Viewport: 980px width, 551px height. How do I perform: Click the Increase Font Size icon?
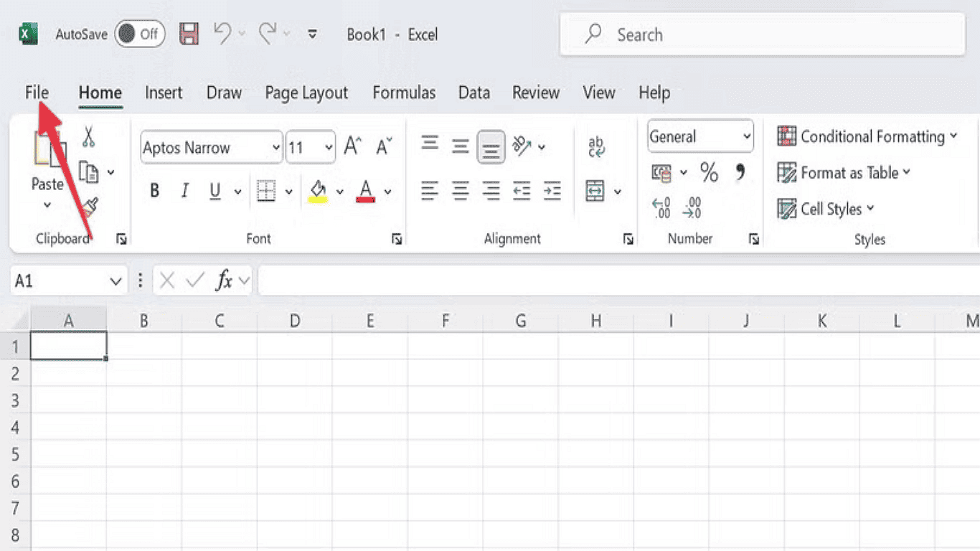(x=352, y=146)
